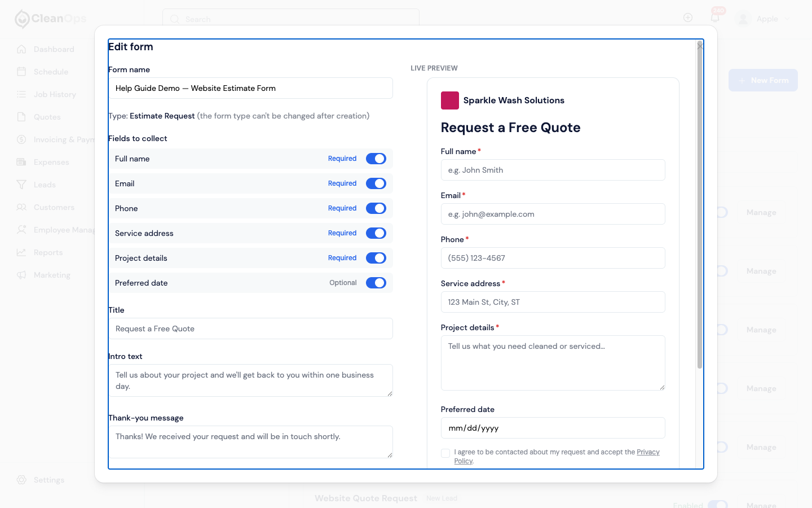Click Phone preview input
Image resolution: width=812 pixels, height=508 pixels.
click(x=553, y=258)
